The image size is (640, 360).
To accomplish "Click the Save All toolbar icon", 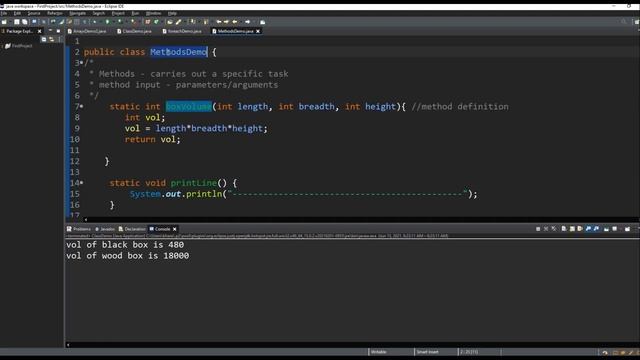I will [x=24, y=22].
